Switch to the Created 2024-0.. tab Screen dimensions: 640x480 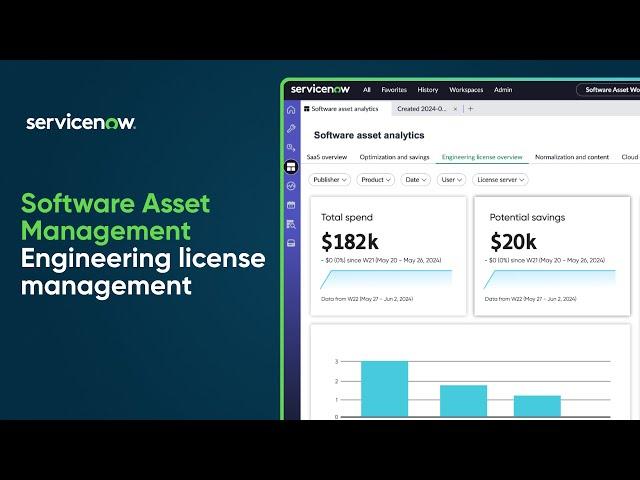421,109
